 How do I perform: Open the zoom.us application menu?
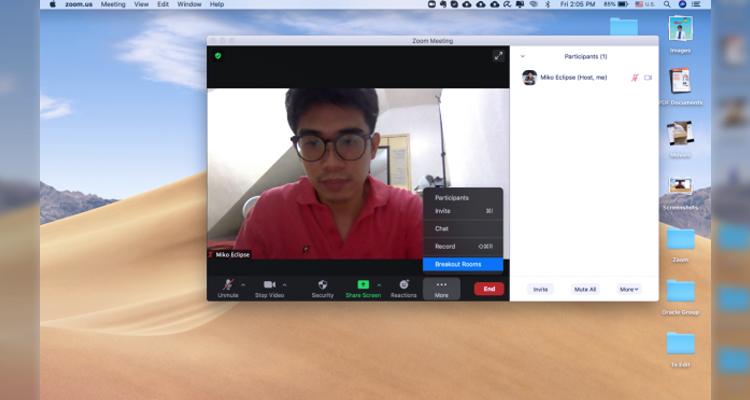(x=79, y=4)
